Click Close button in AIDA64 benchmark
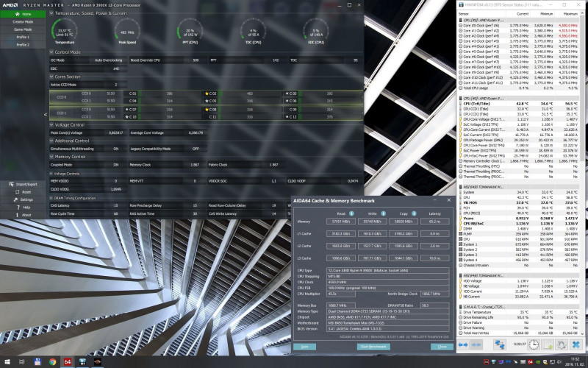The width and height of the screenshot is (588, 368). tap(442, 347)
